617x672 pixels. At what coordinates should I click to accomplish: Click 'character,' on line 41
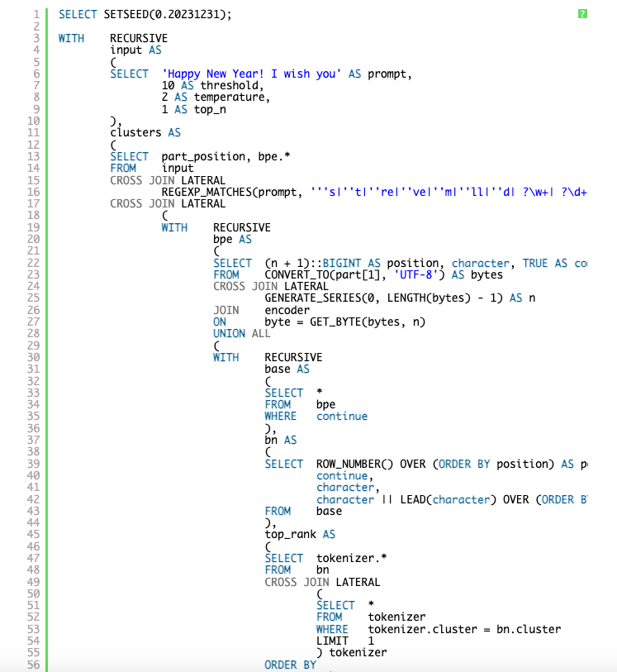[348, 488]
